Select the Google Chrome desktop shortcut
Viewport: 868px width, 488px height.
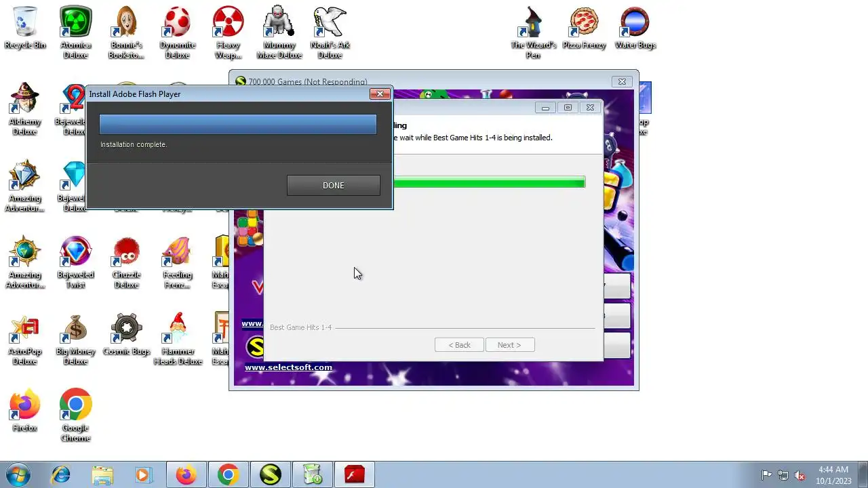75,415
